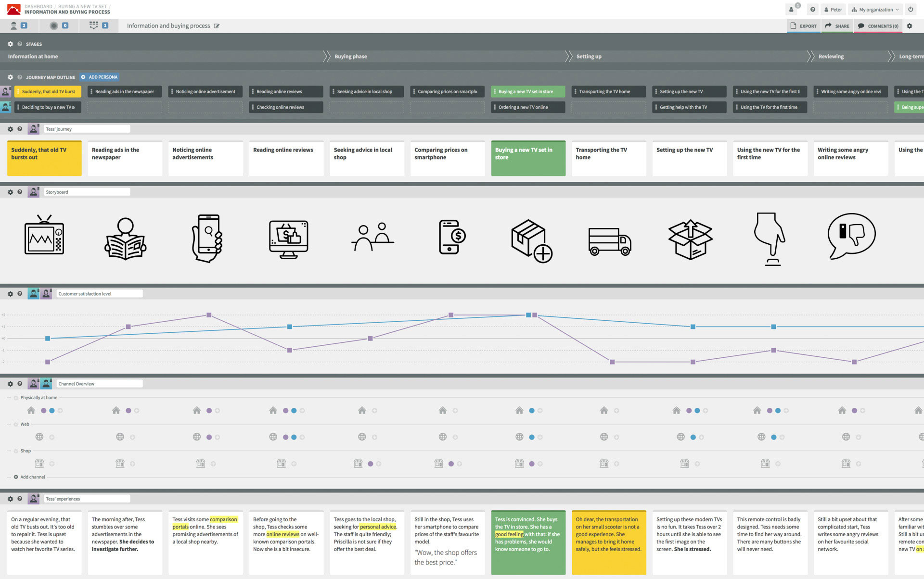924x579 pixels.
Task: Open the Buying phase stage
Action: tap(350, 56)
